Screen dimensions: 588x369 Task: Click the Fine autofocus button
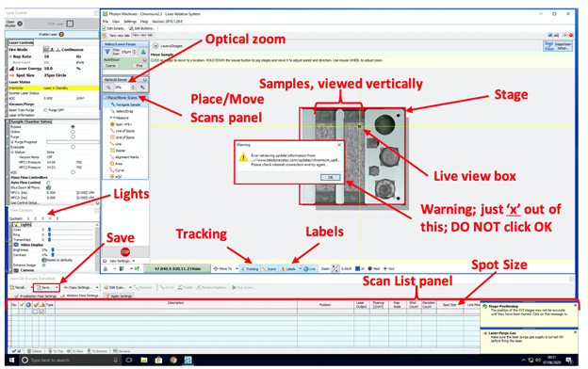click(x=139, y=66)
